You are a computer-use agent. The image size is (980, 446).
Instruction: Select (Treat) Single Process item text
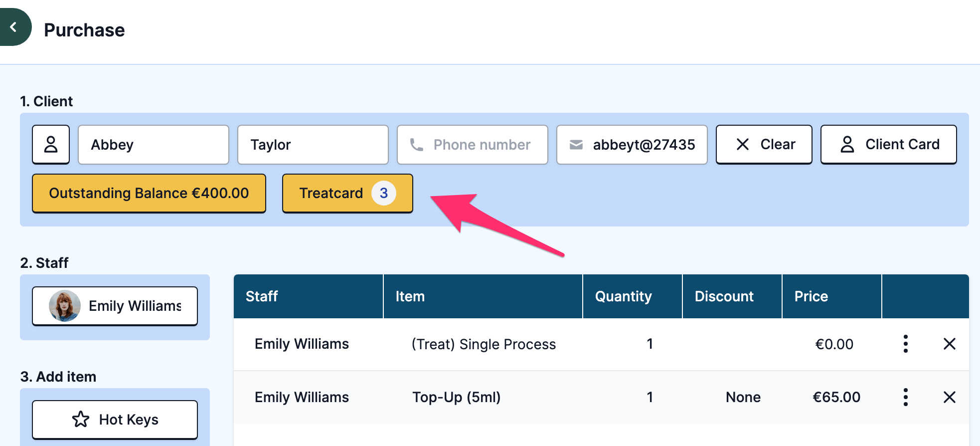[x=484, y=344]
